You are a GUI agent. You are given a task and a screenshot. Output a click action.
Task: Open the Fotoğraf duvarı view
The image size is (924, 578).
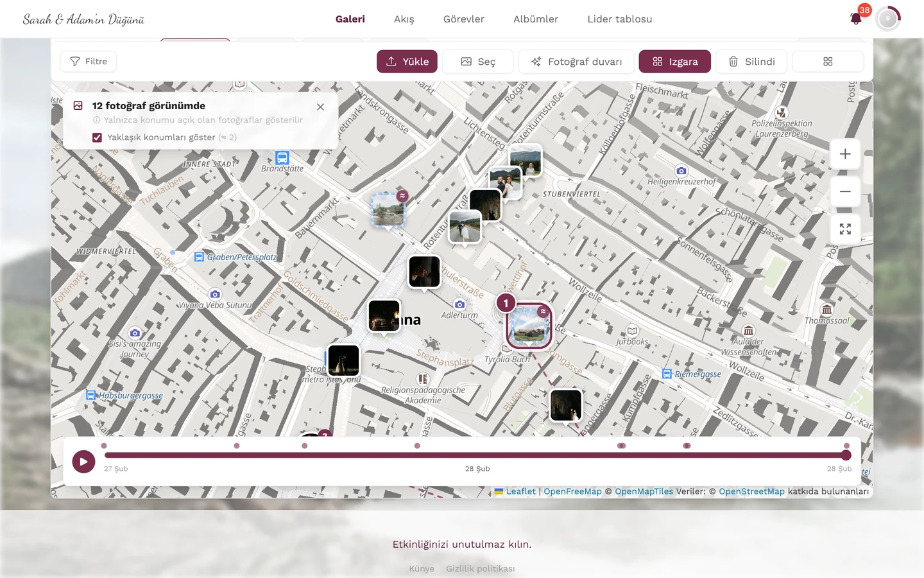coord(576,62)
